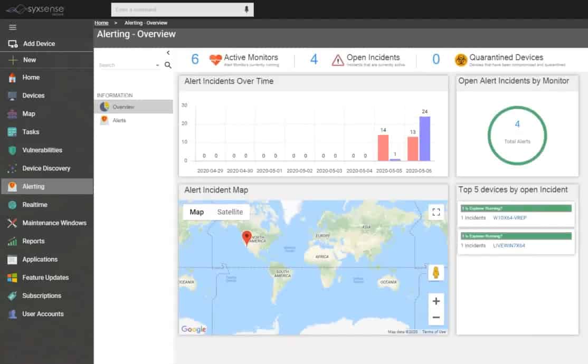Click the Active Monitors count 6
Viewport: 588px width, 364px height.
(195, 59)
